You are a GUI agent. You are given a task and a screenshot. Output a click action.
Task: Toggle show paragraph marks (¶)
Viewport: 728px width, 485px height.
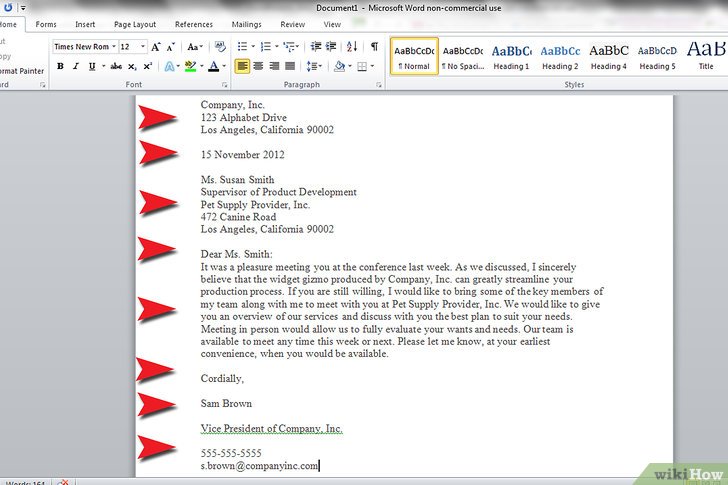pos(374,46)
